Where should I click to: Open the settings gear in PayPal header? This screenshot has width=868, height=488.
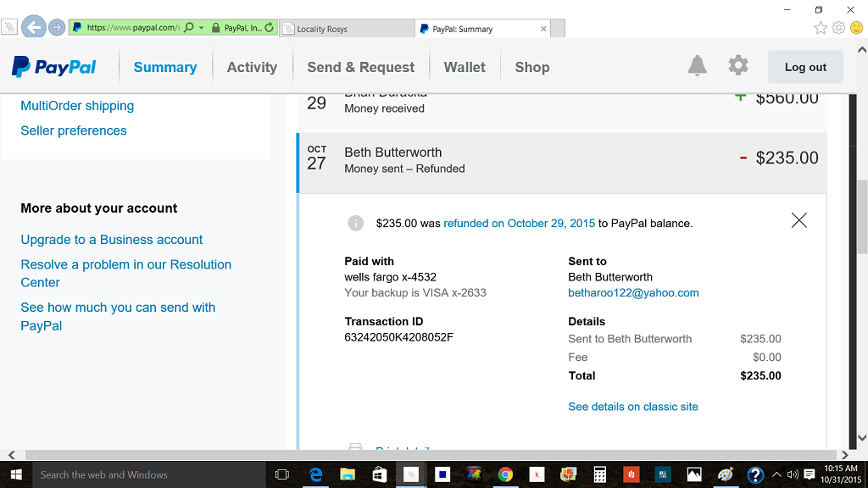(738, 66)
